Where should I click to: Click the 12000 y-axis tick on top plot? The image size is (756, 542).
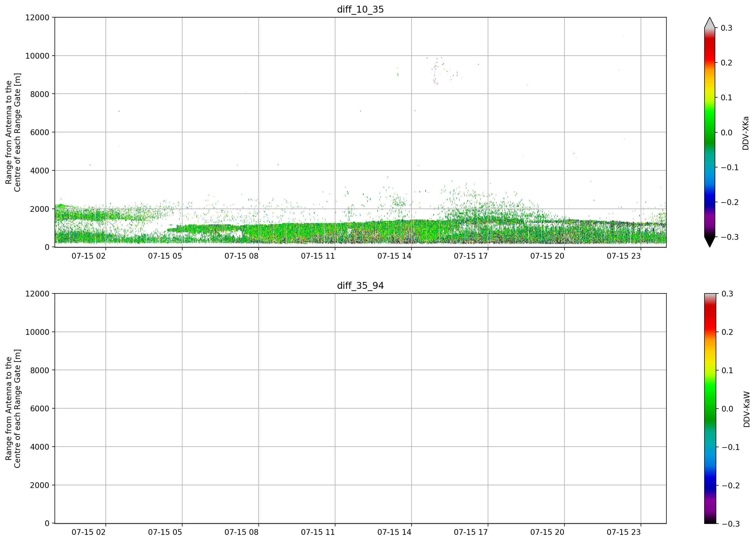[37, 17]
